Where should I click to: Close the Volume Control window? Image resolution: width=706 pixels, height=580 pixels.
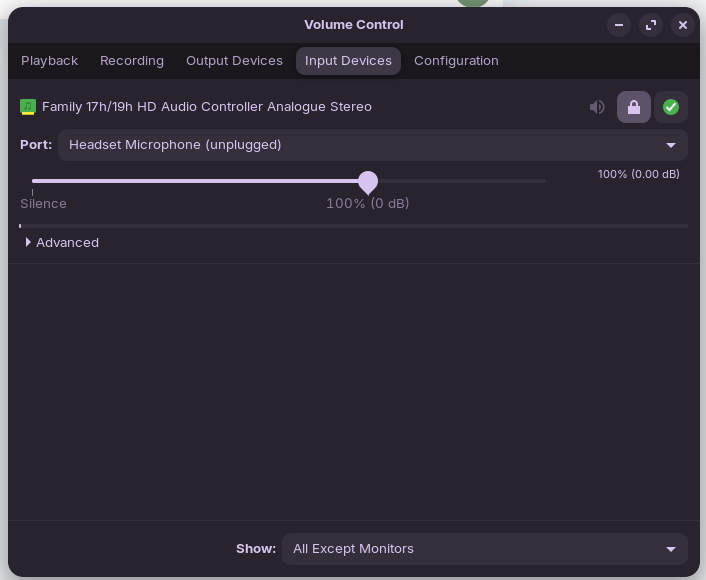click(683, 25)
